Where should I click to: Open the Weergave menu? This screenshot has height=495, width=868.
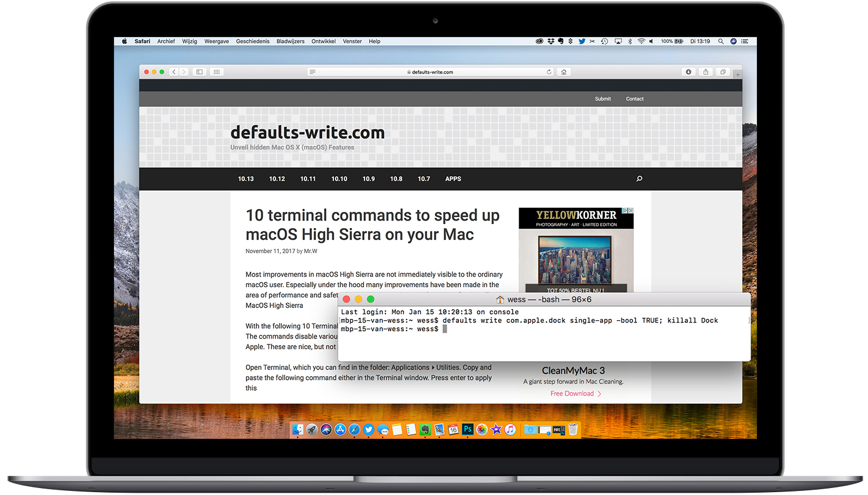216,42
